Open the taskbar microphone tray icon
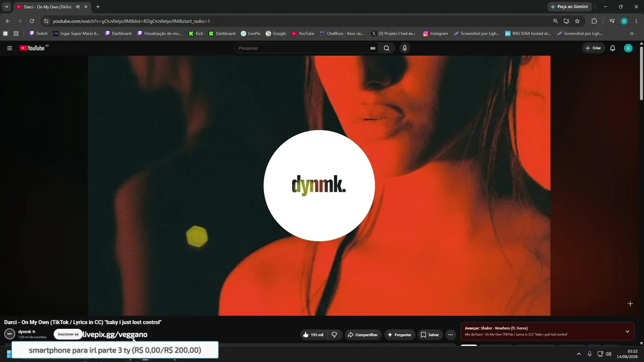644x362 pixels. (590, 354)
